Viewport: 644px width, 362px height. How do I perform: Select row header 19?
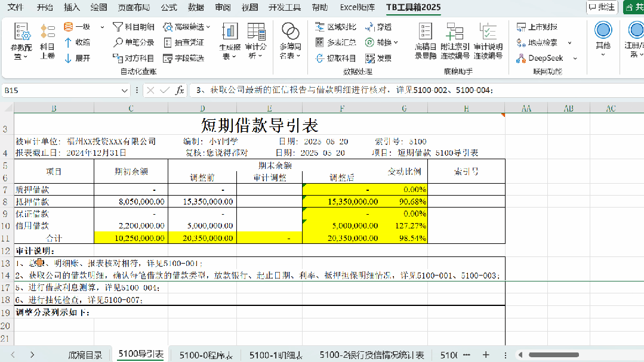[6, 313]
